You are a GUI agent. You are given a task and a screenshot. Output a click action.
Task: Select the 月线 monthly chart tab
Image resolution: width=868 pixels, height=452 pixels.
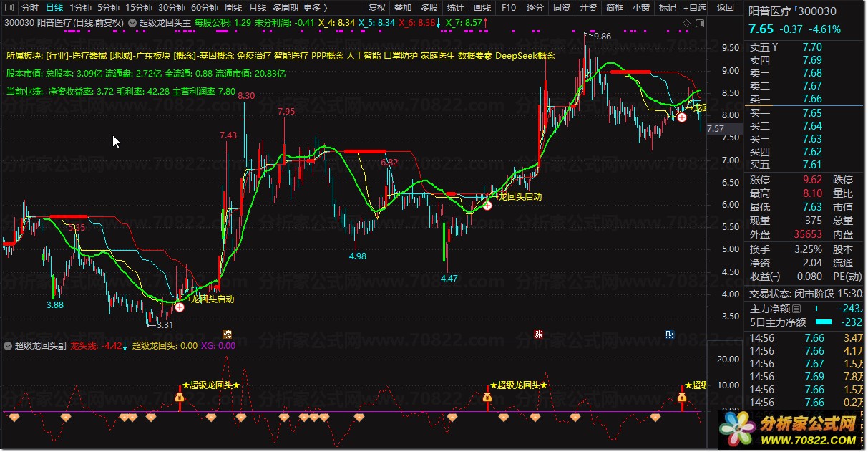[258, 8]
